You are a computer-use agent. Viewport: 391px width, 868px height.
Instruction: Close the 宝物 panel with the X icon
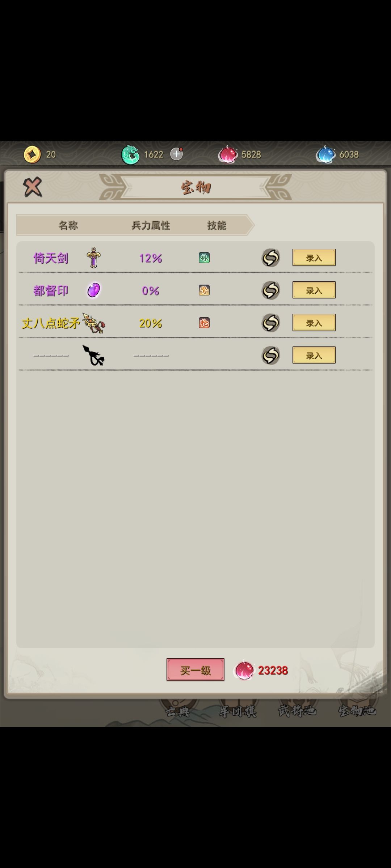(x=33, y=187)
